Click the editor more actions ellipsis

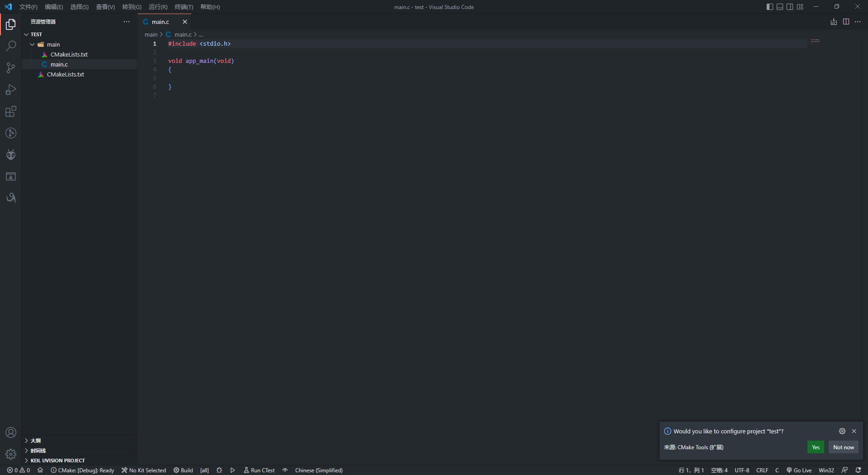pos(858,22)
